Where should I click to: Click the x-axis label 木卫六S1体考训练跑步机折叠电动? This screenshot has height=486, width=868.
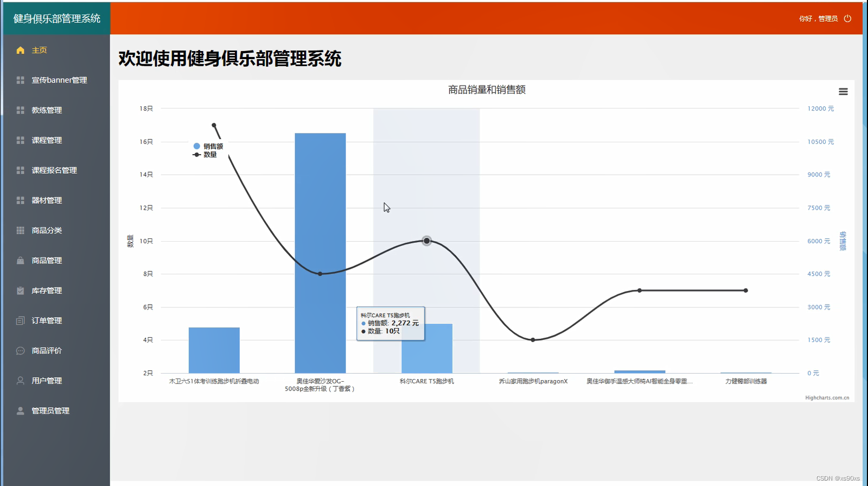point(214,381)
